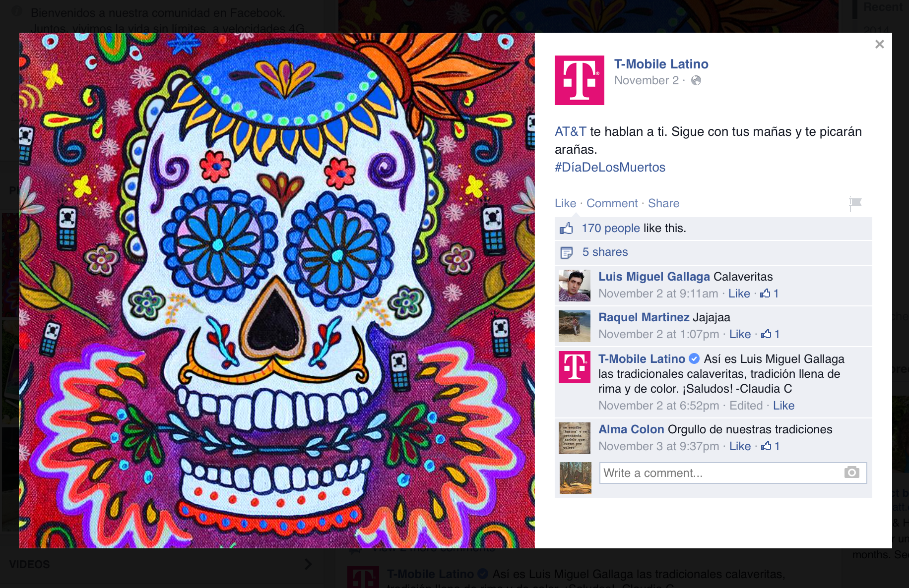Click the flag report icon

(x=855, y=203)
